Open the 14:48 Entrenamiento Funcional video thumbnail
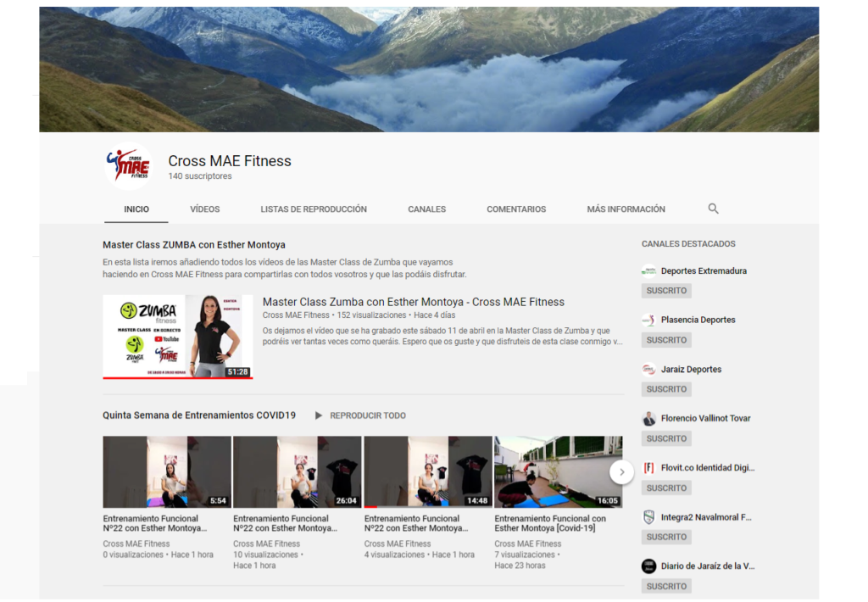Viewport: 868px width, 602px height. [x=428, y=472]
